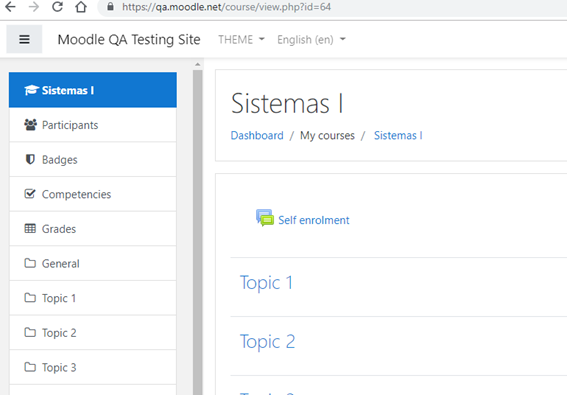Click the Moodle QA Testing Site title

[x=129, y=39]
